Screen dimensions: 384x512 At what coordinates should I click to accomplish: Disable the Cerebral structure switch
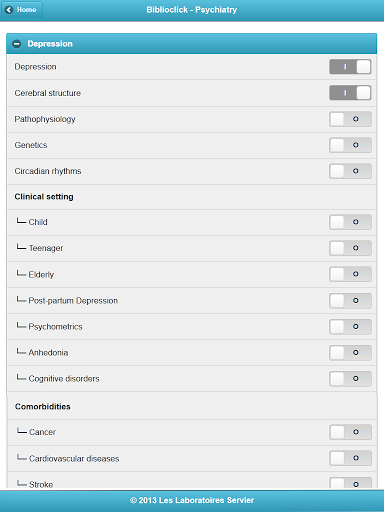click(x=350, y=93)
